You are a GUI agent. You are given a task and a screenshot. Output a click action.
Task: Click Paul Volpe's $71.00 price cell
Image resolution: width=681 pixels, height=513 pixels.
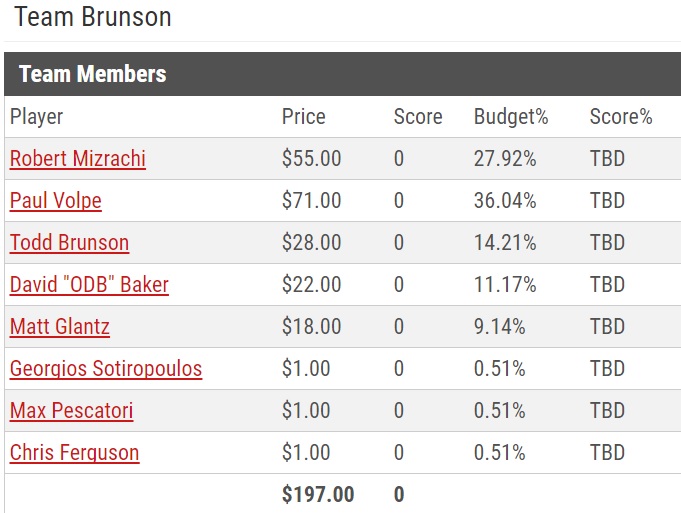[311, 201]
